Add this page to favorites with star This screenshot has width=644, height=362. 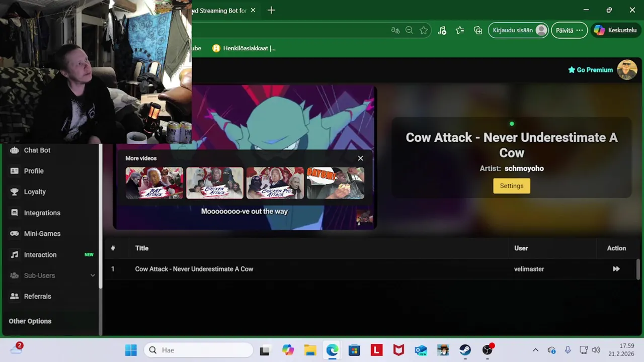point(424,30)
